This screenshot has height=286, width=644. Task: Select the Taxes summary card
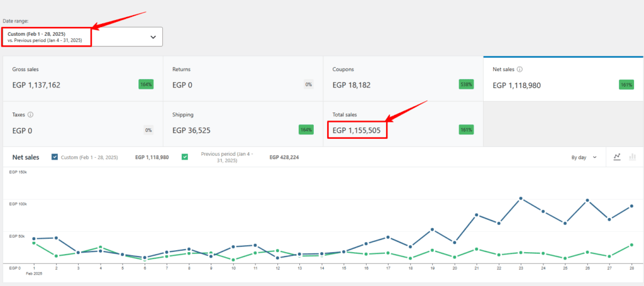pos(83,124)
